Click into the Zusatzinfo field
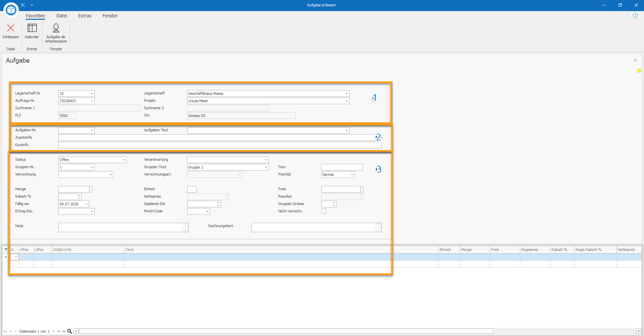The image size is (644, 336). click(x=220, y=138)
